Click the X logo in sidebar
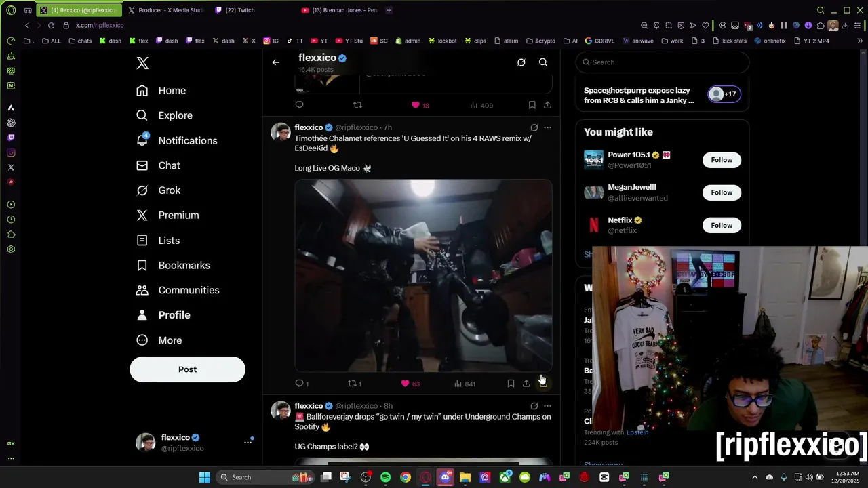The height and width of the screenshot is (488, 868). [x=142, y=63]
